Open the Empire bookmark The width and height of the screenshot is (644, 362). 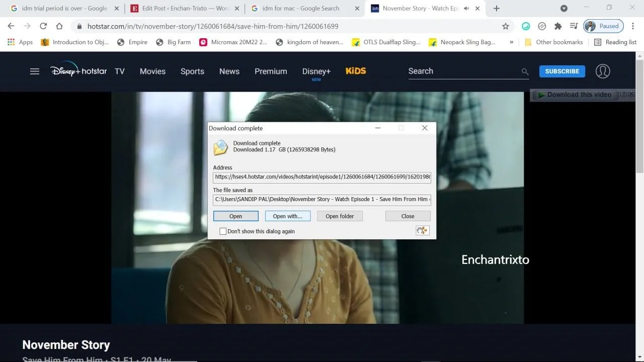pos(132,42)
